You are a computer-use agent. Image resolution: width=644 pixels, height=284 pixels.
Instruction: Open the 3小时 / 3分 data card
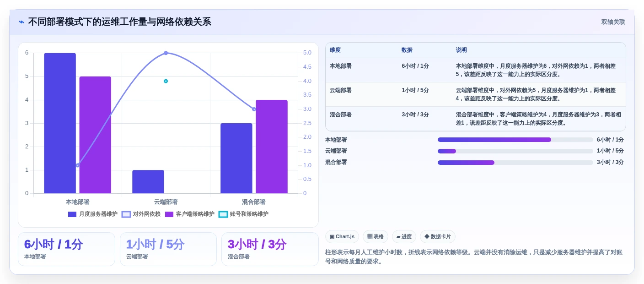pyautogui.click(x=270, y=249)
